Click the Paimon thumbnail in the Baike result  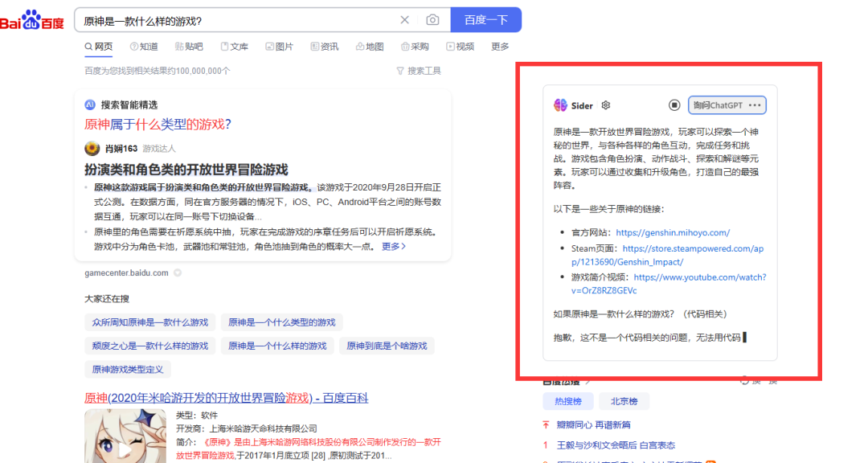coord(125,435)
